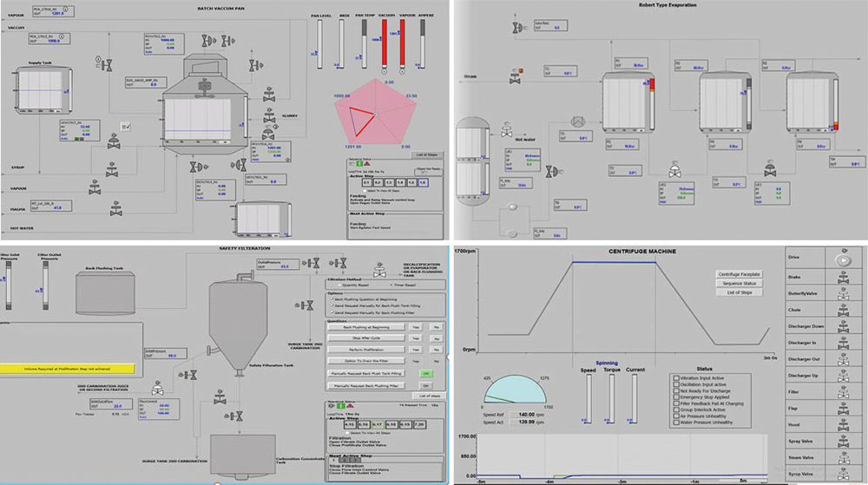Select step 0.1 in Vacuum Pan Active Step

point(366,182)
